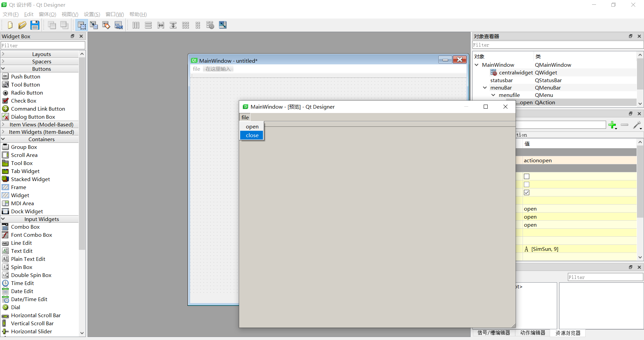Click the Break Layout toolbar icon
This screenshot has height=340, width=644.
[210, 25]
